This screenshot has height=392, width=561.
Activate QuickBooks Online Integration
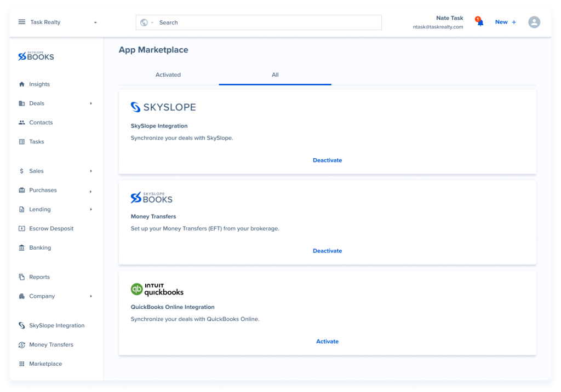[x=327, y=342]
